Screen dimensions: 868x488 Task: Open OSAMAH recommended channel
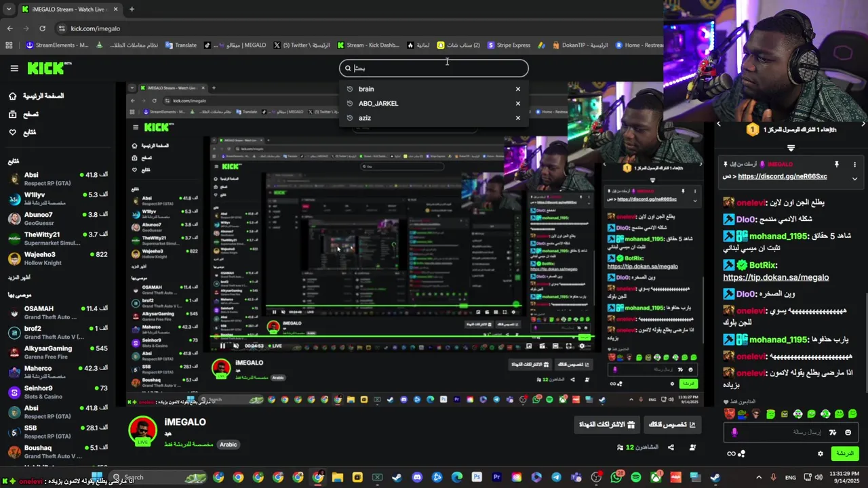58,312
